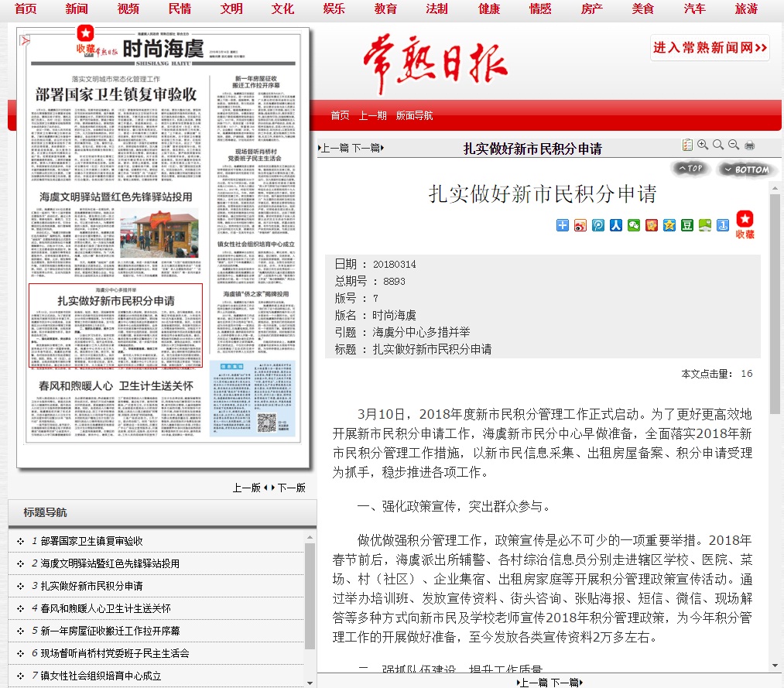
Task: Open the 新闻 top navigation item
Action: pyautogui.click(x=77, y=9)
